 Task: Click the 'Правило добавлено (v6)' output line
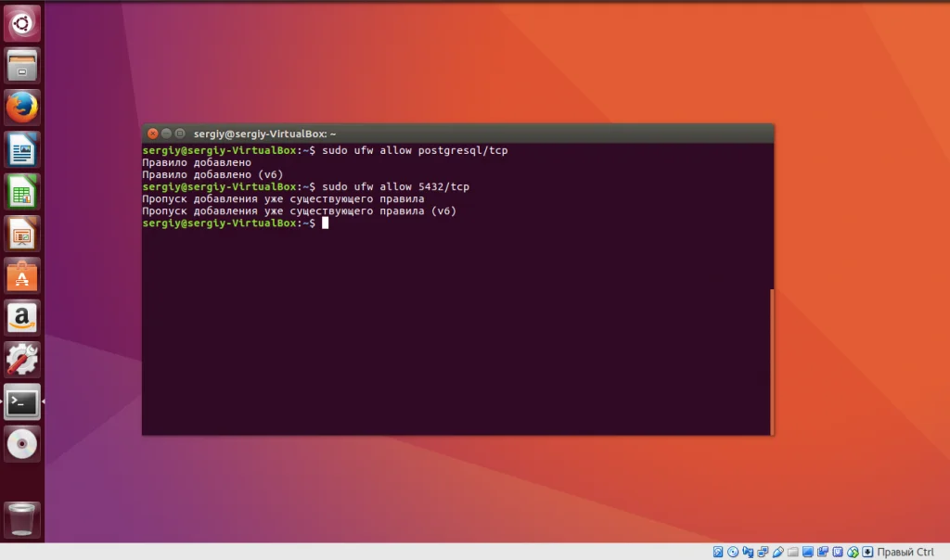coord(212,174)
